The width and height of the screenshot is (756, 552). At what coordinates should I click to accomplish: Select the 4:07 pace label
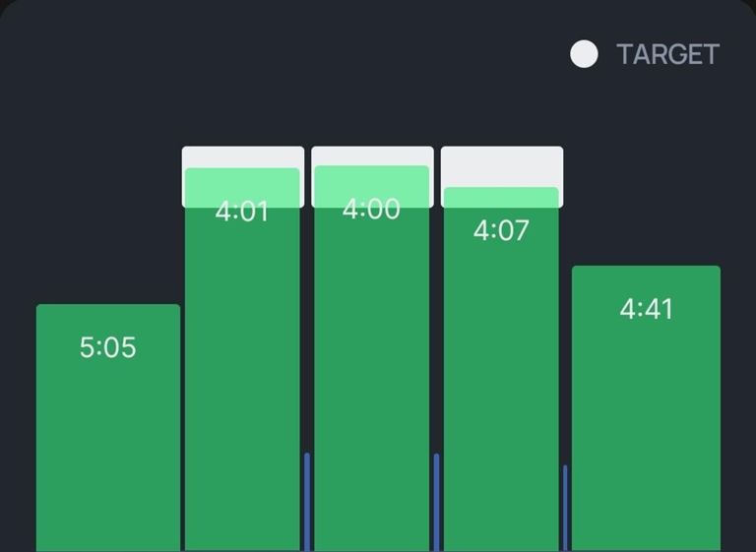(501, 231)
